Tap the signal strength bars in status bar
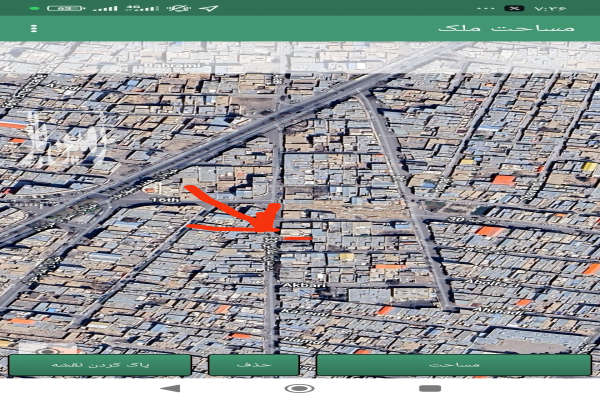This screenshot has height=400, width=600. (x=104, y=8)
